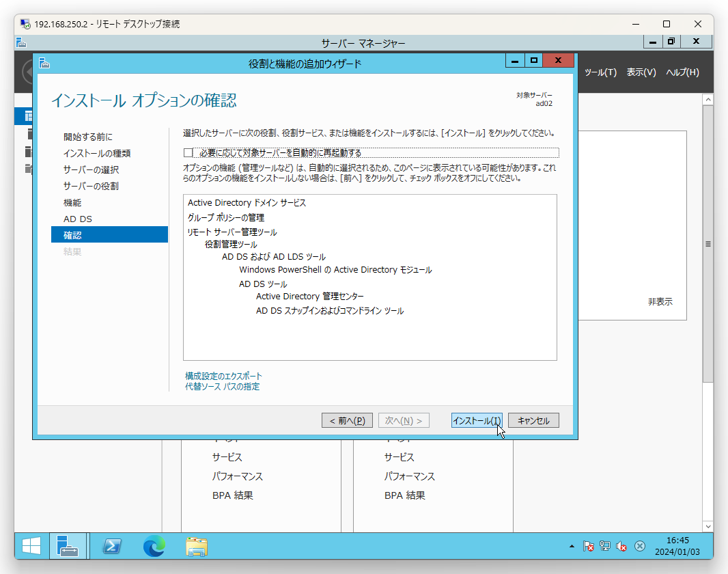The width and height of the screenshot is (728, 574).
Task: Open 表示(V) menu in Server Manager
Action: pyautogui.click(x=641, y=72)
